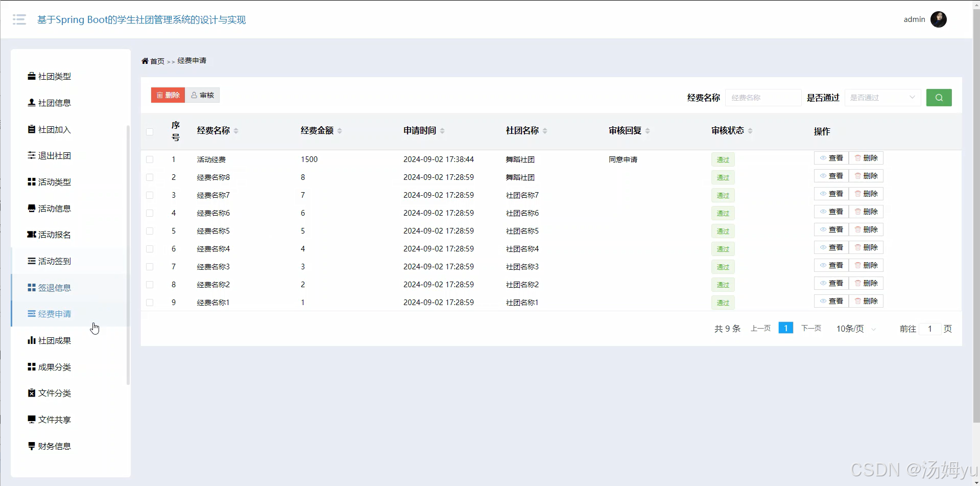Open the 是否通过 filter dropdown
The height and width of the screenshot is (486, 980).
point(882,98)
